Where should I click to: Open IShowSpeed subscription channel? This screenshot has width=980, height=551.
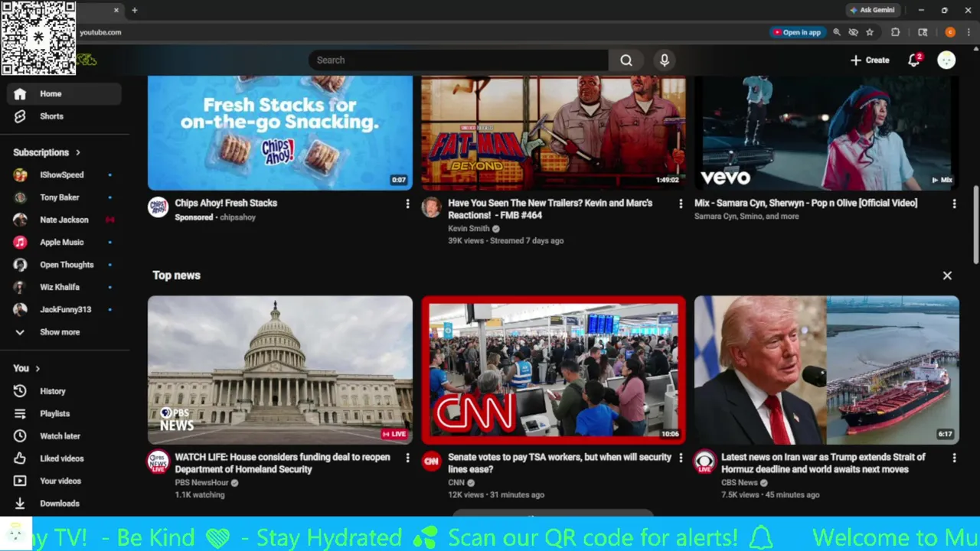[64, 175]
